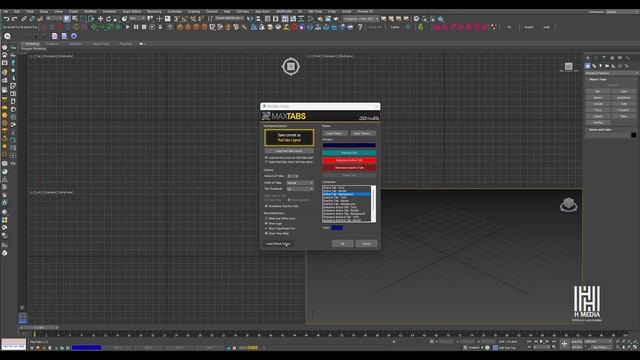Image resolution: width=640 pixels, height=360 pixels.
Task: Switch to the Utilities command panel tab
Action: [628, 58]
